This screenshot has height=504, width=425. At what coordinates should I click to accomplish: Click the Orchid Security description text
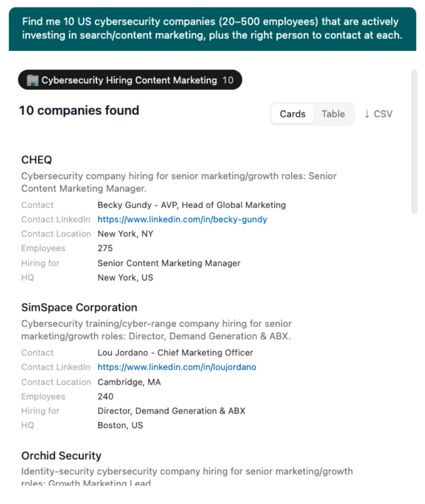pyautogui.click(x=187, y=477)
